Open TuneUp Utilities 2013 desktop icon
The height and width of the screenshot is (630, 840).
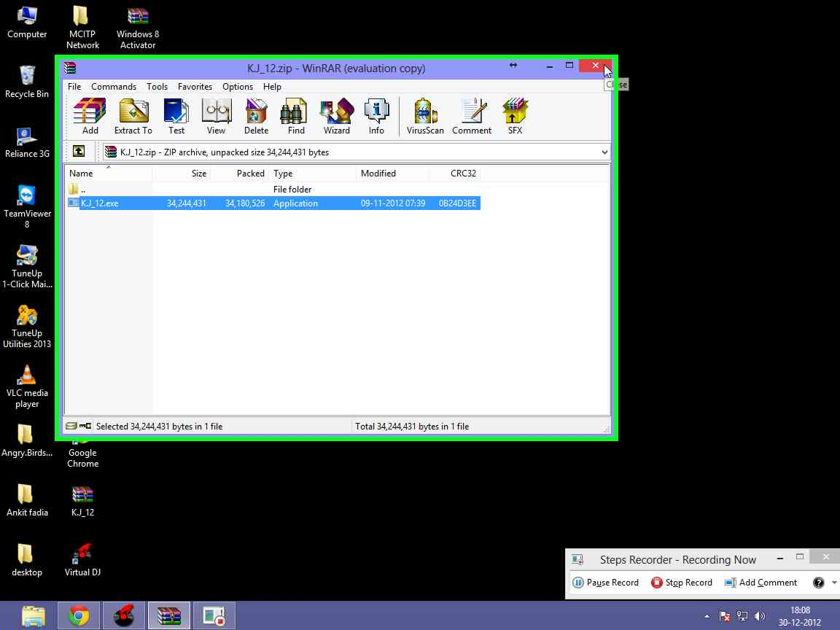tap(27, 326)
